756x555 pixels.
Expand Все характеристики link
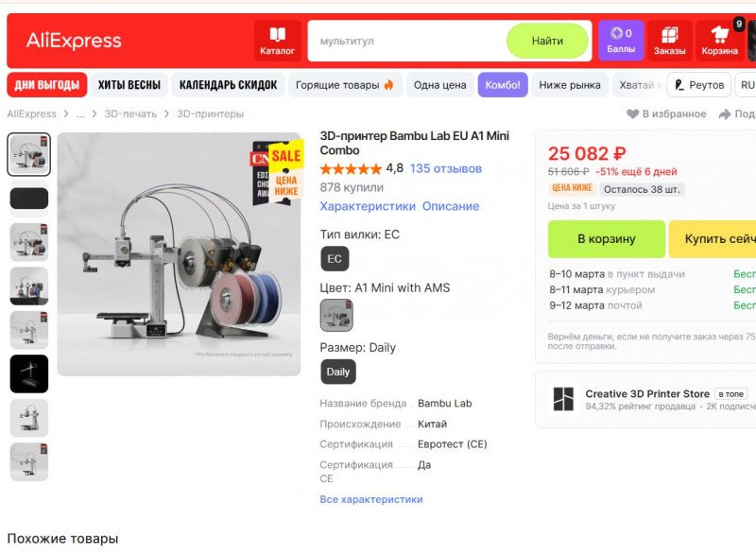[x=371, y=499]
